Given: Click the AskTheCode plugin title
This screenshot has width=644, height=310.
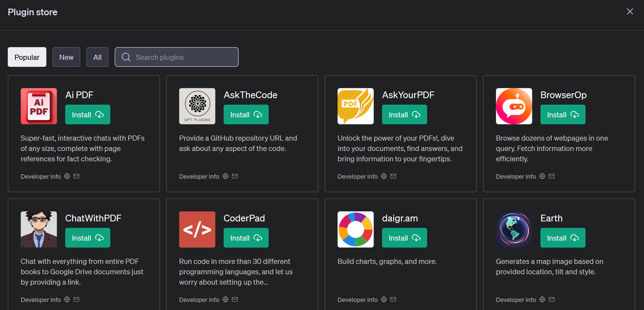Looking at the screenshot, I should coord(251,95).
